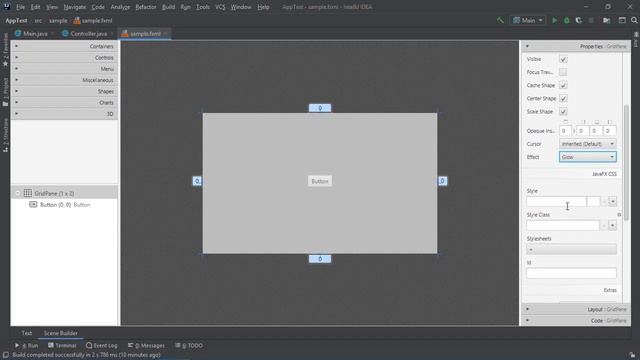The width and height of the screenshot is (640, 360).
Task: Click into the Id text field
Action: point(571,273)
